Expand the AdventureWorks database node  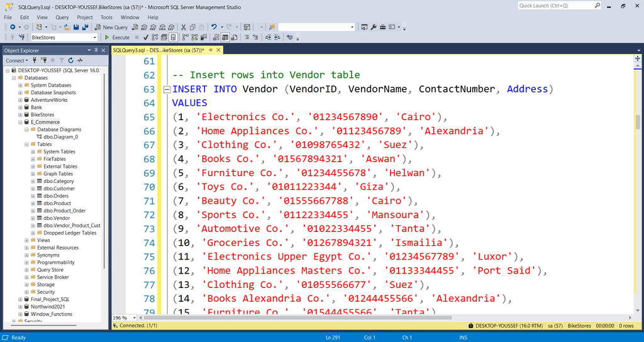point(20,100)
